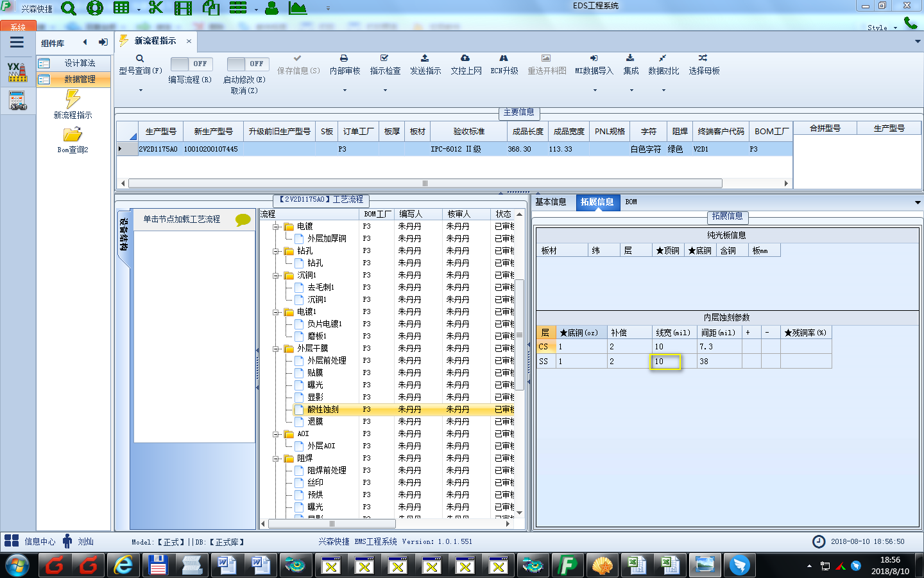
Task: Open dropdown arrow under MI数据导入
Action: [594, 90]
